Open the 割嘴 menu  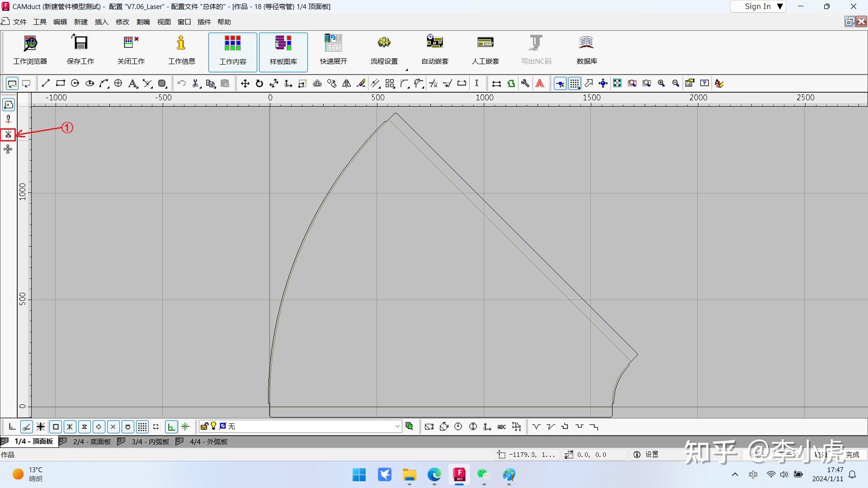(143, 22)
